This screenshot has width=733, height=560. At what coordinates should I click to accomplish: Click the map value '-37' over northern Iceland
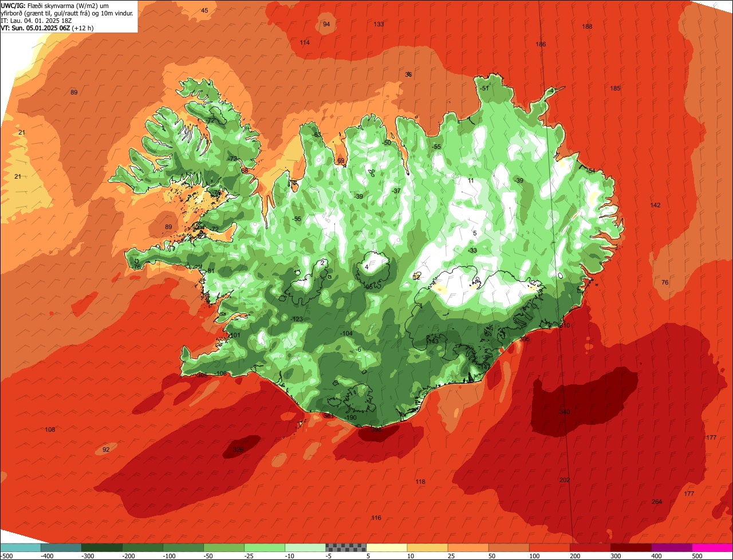(396, 191)
